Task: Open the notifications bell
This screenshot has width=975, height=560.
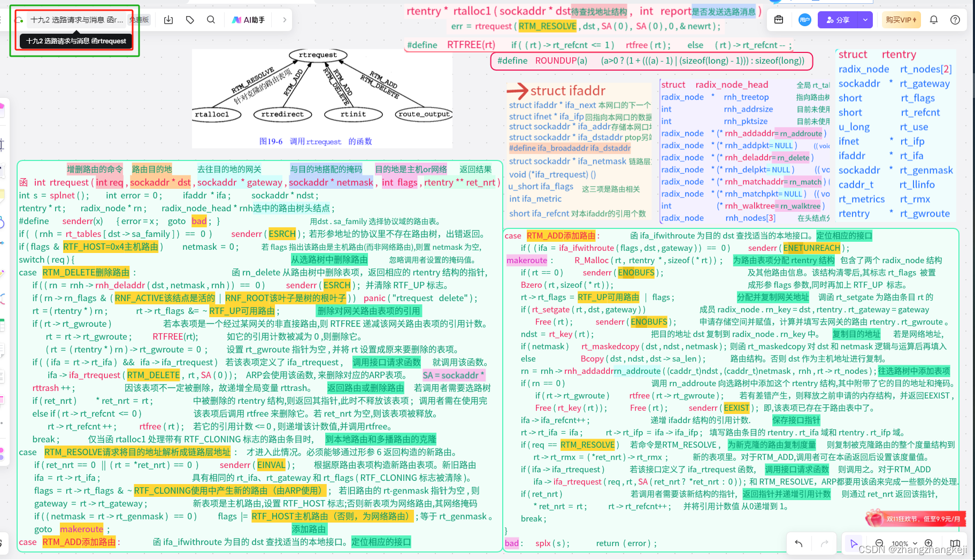Action: (934, 20)
